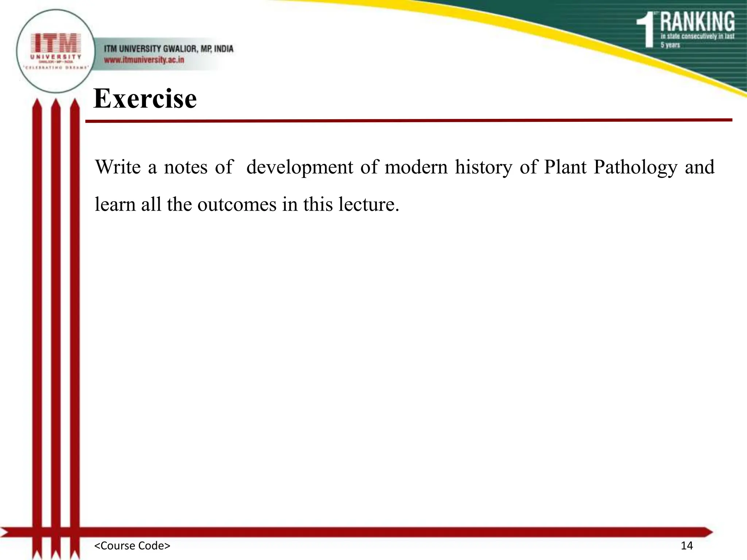Click slide page number 14

click(x=686, y=545)
